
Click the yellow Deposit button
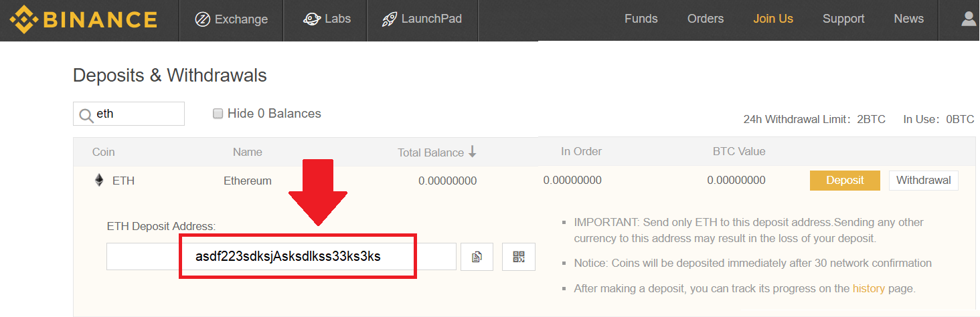pyautogui.click(x=845, y=180)
